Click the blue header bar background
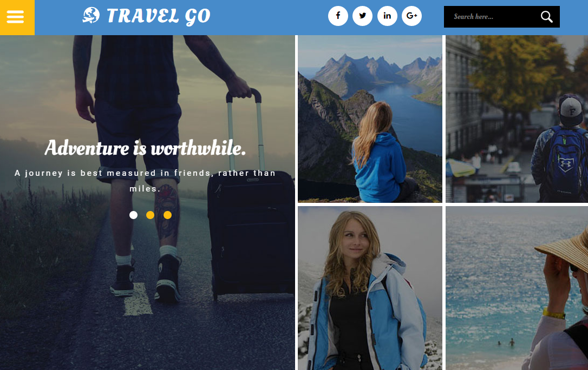The width and height of the screenshot is (588, 370). 270,17
